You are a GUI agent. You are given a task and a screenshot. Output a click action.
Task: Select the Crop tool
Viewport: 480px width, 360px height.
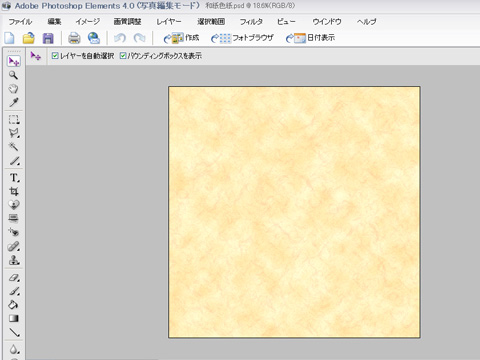14,191
